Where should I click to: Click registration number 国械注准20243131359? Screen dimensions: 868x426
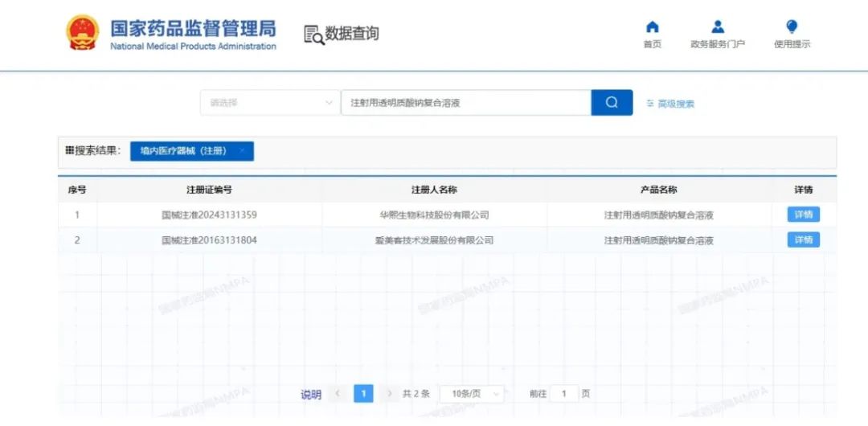pos(209,215)
